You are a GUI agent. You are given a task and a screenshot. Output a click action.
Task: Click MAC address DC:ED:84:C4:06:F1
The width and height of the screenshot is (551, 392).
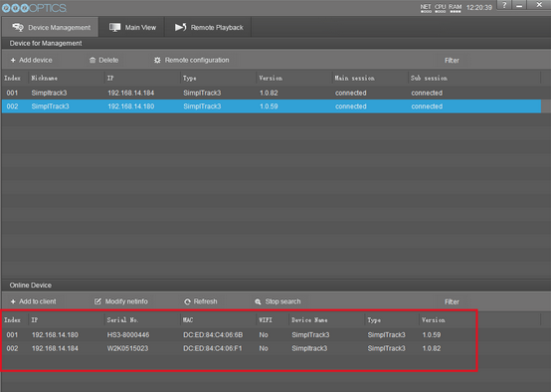pos(212,348)
